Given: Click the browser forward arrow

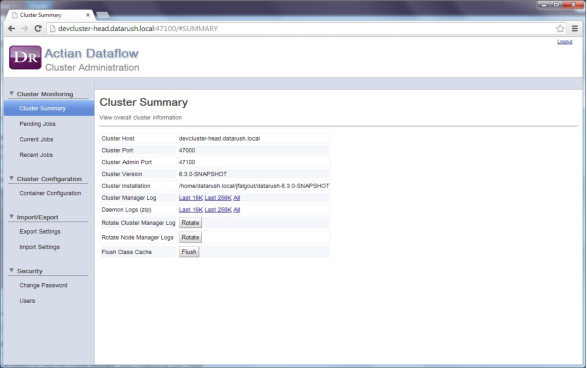Looking at the screenshot, I should [25, 28].
